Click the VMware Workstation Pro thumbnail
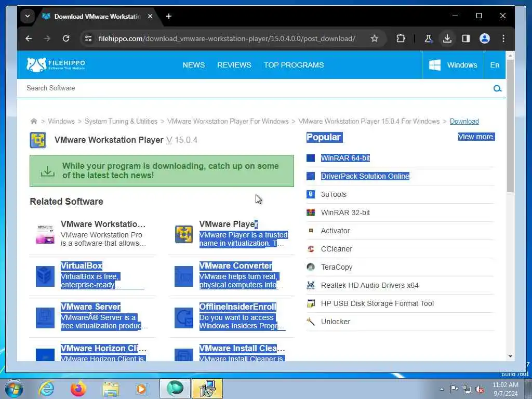Viewport: 532px width, 399px height. pos(45,234)
